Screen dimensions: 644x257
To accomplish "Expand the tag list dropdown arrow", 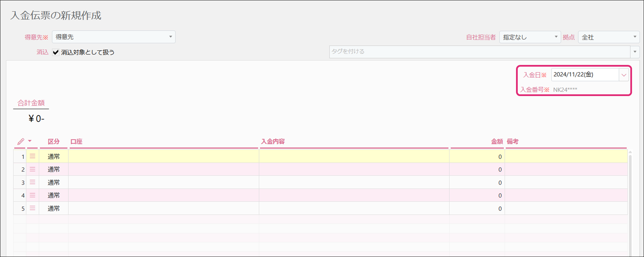I will point(635,52).
